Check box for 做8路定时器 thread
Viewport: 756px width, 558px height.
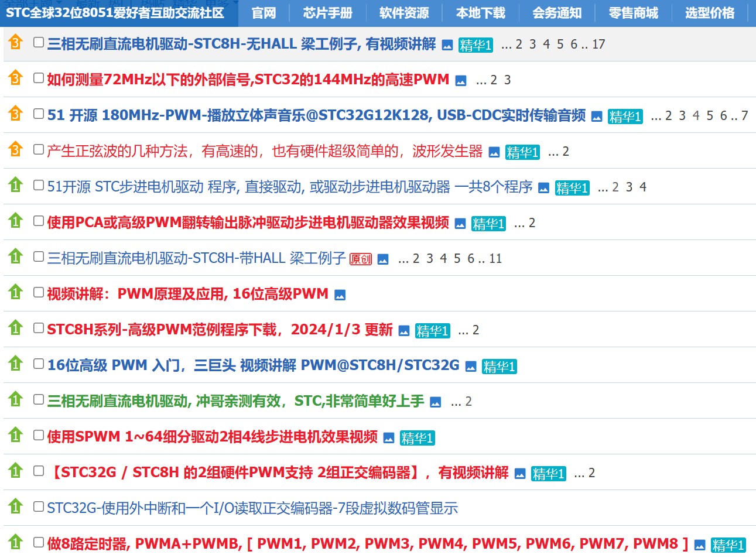click(x=39, y=542)
